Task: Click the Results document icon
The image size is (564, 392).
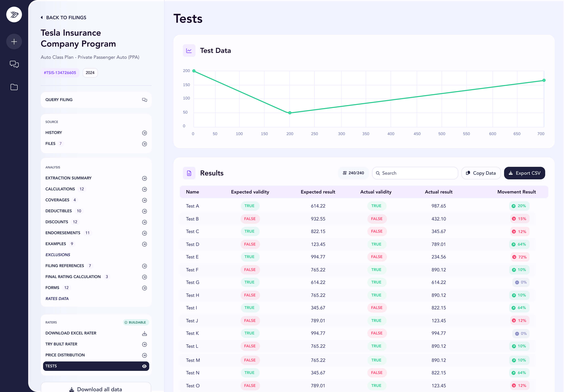Action: tap(189, 173)
